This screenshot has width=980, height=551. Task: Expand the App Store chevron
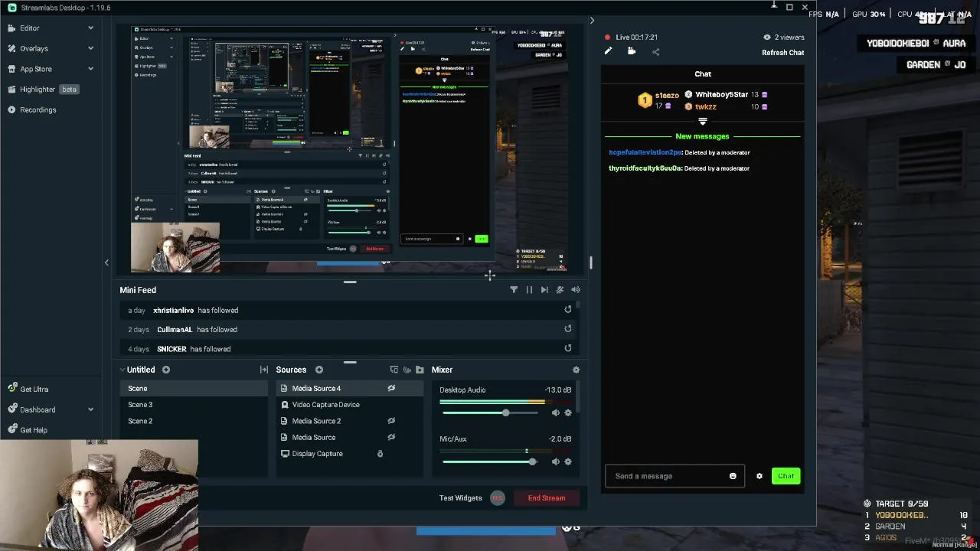[90, 69]
